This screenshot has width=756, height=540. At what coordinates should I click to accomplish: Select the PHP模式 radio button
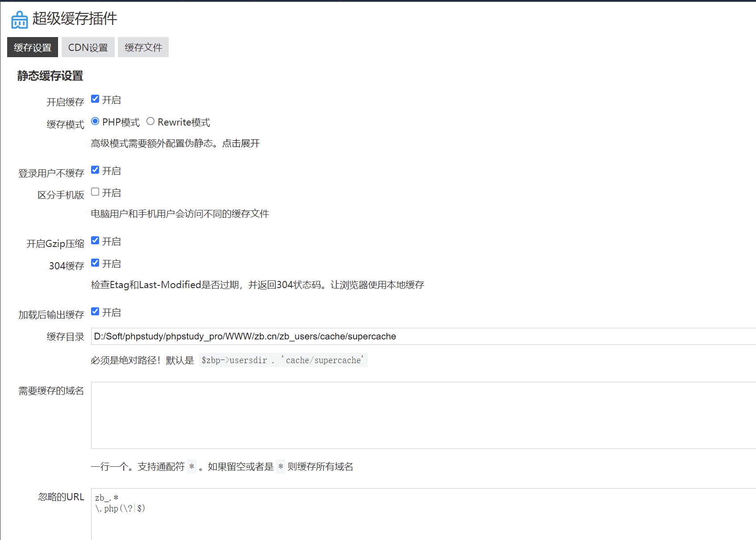coord(95,121)
